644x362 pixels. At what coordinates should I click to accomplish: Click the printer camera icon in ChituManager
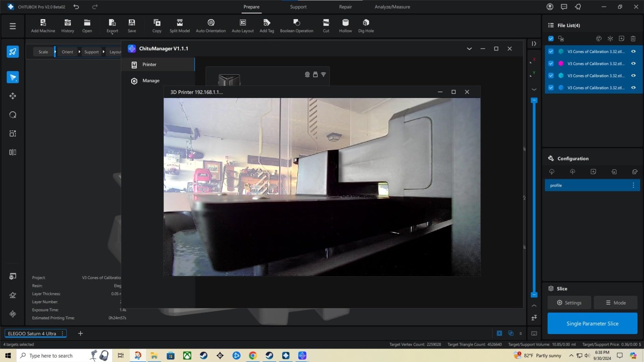[x=307, y=74]
